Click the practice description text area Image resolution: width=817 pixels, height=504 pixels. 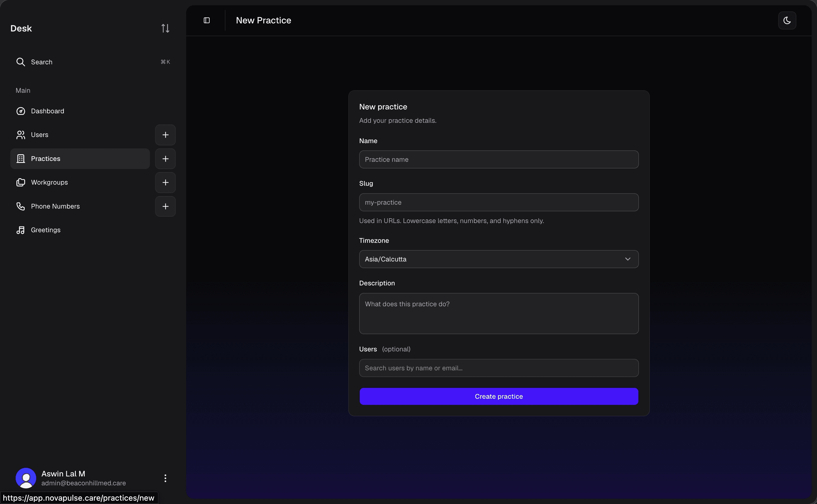tap(499, 313)
